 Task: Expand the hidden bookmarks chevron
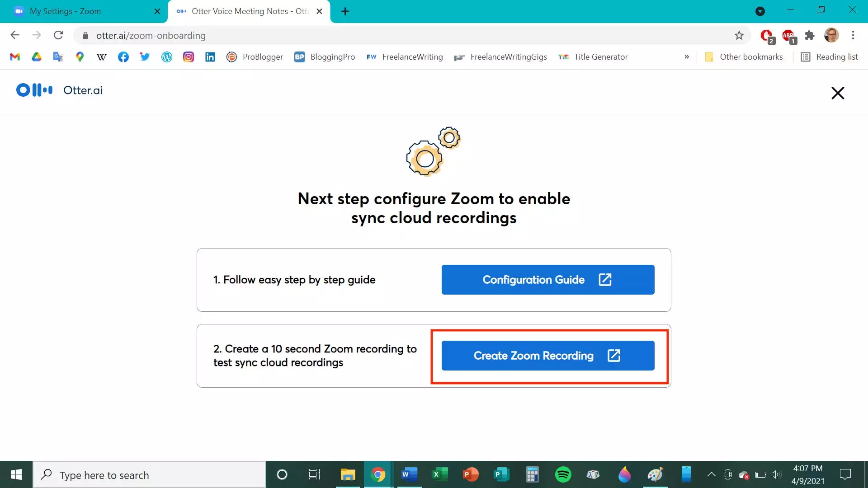click(x=687, y=57)
